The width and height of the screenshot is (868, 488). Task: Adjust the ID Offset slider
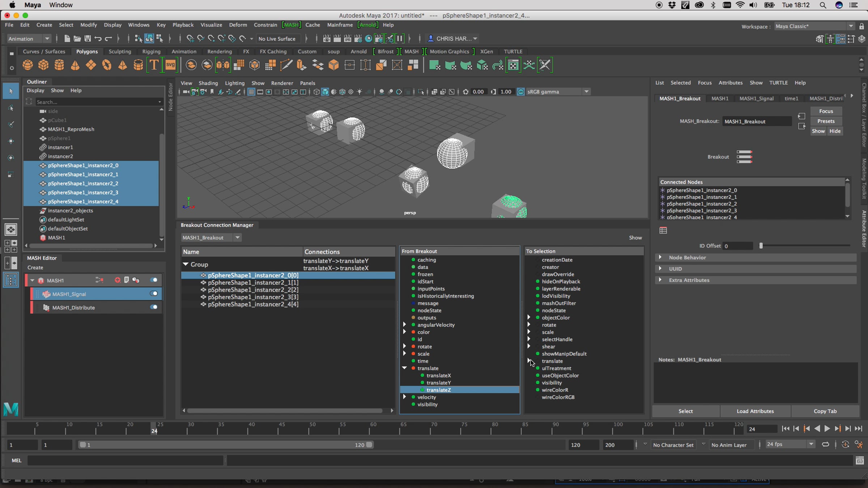click(761, 246)
